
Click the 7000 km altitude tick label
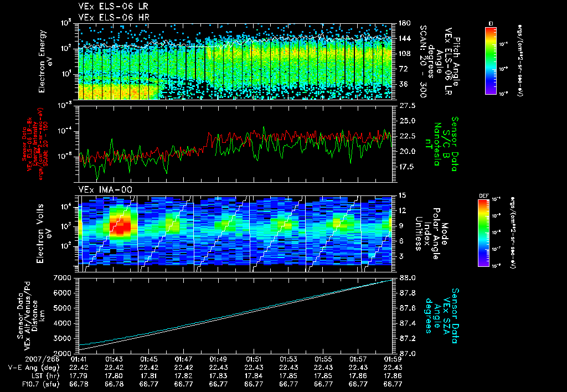coord(62,278)
